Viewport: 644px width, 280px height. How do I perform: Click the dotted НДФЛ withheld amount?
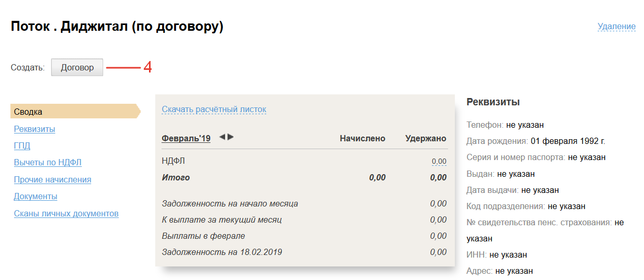(x=439, y=162)
